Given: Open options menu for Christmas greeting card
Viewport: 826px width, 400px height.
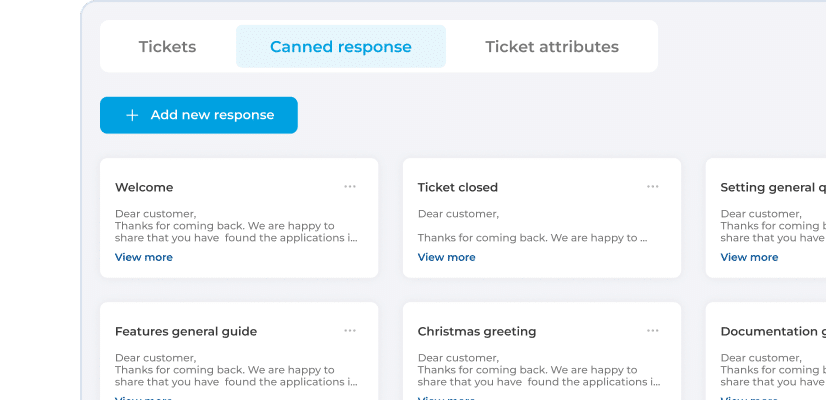Looking at the screenshot, I should 653,330.
